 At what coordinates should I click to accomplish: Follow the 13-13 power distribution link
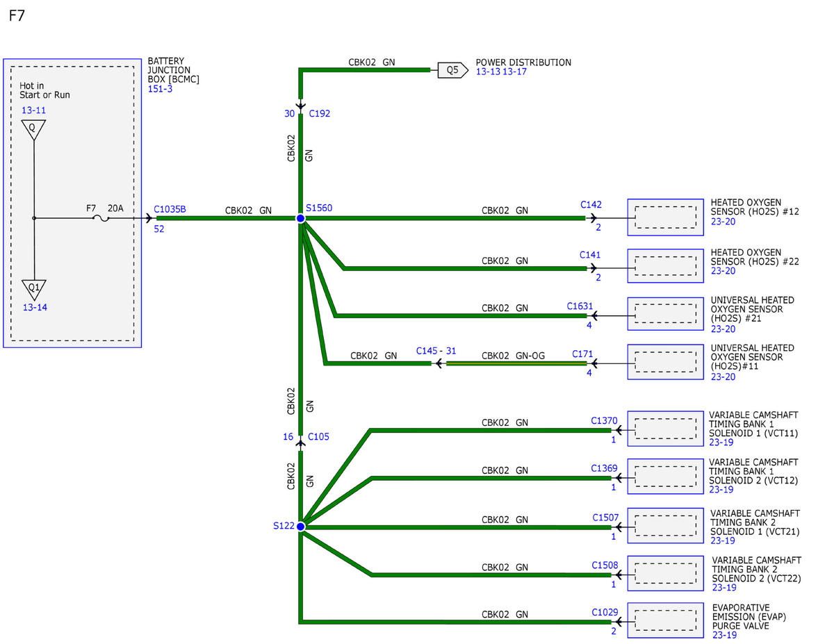tap(488, 72)
